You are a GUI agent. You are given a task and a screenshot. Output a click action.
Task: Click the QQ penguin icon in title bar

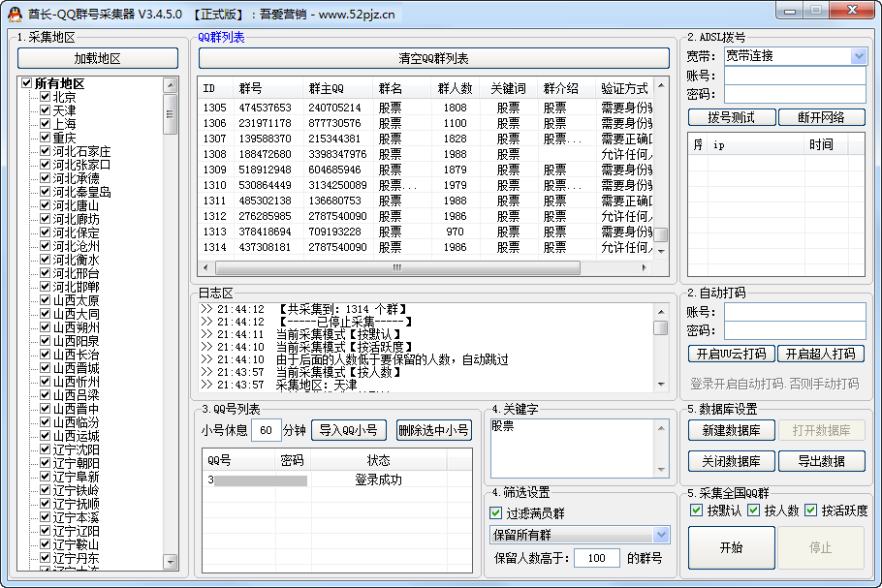(x=15, y=14)
